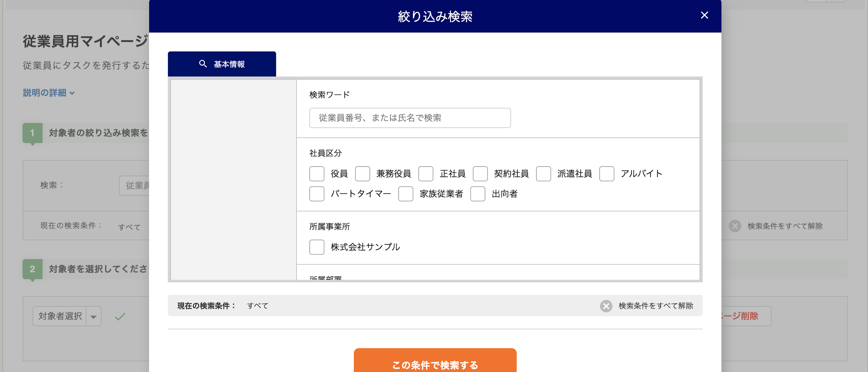The image size is (868, 372).
Task: Click the 所属事業所 section label
Action: (329, 227)
